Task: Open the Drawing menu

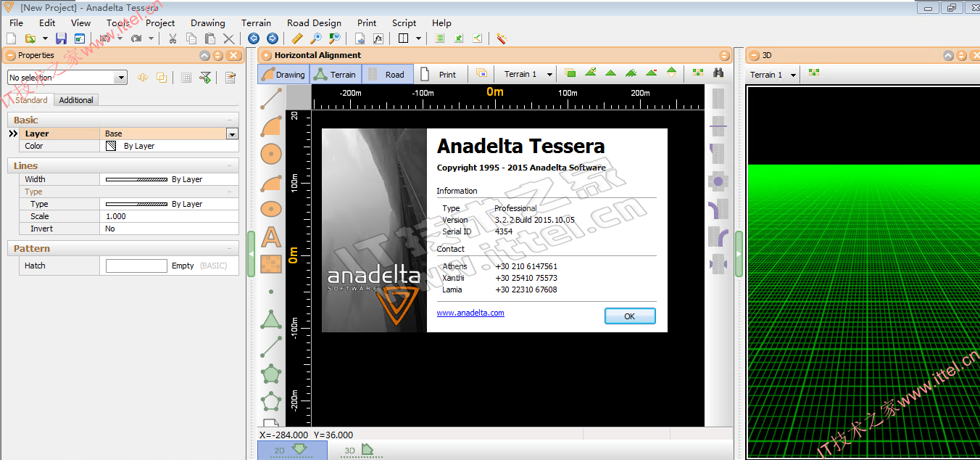Action: click(208, 22)
